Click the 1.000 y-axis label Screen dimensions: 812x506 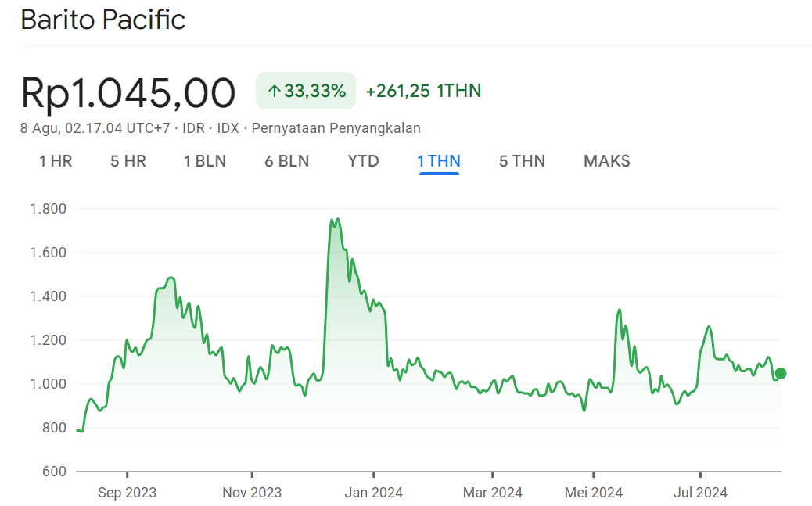coord(49,384)
